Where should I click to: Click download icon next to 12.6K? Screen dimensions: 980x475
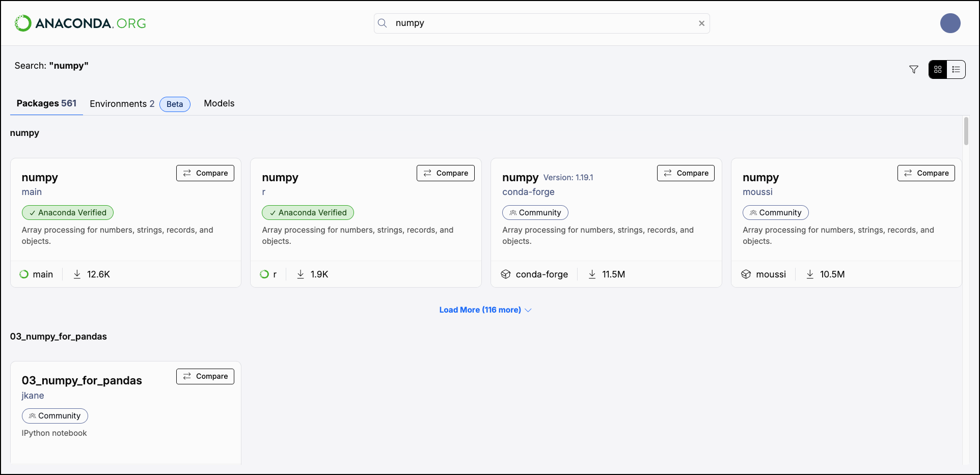pyautogui.click(x=77, y=274)
